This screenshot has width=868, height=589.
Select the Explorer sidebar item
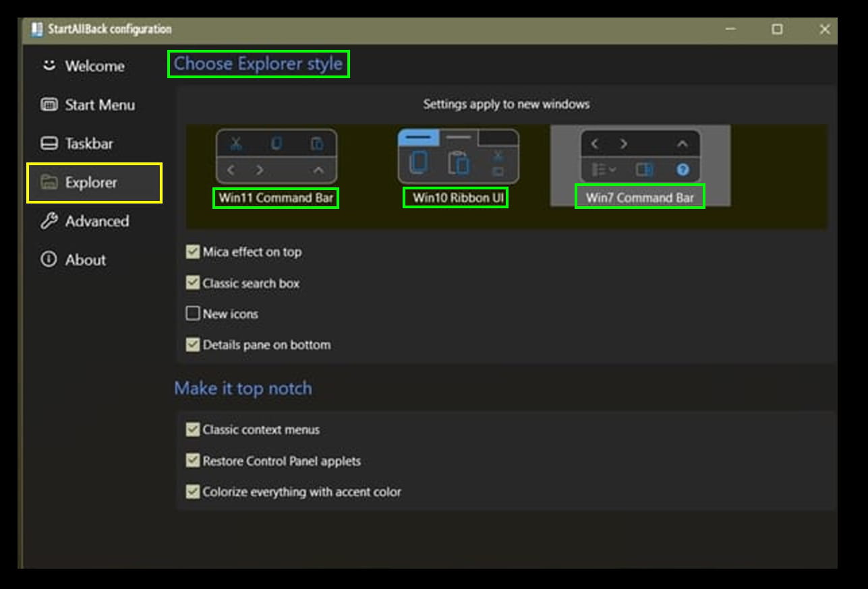94,183
